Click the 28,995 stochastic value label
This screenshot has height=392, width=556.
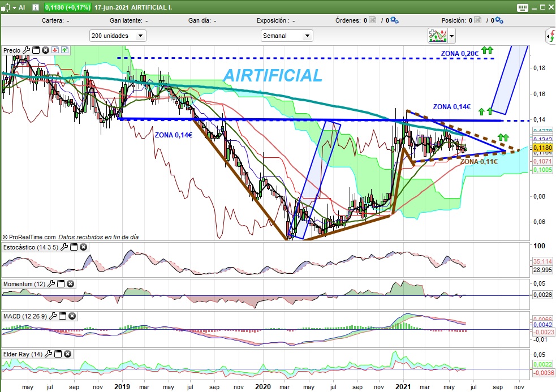pos(542,270)
